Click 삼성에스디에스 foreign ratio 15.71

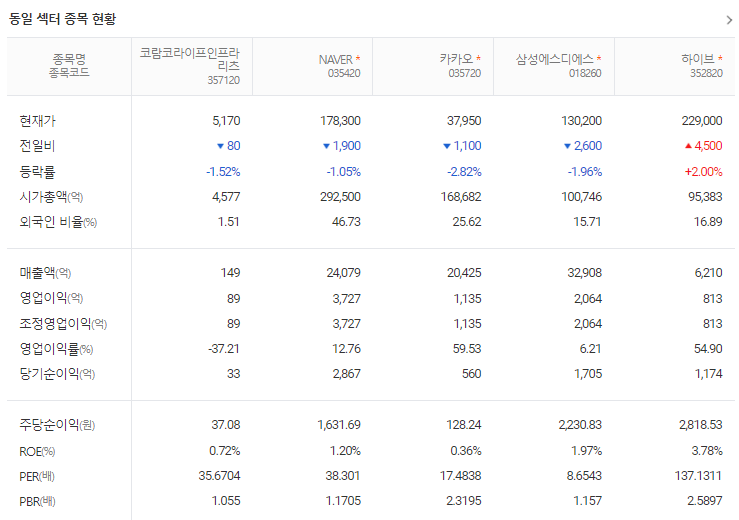pyautogui.click(x=587, y=222)
